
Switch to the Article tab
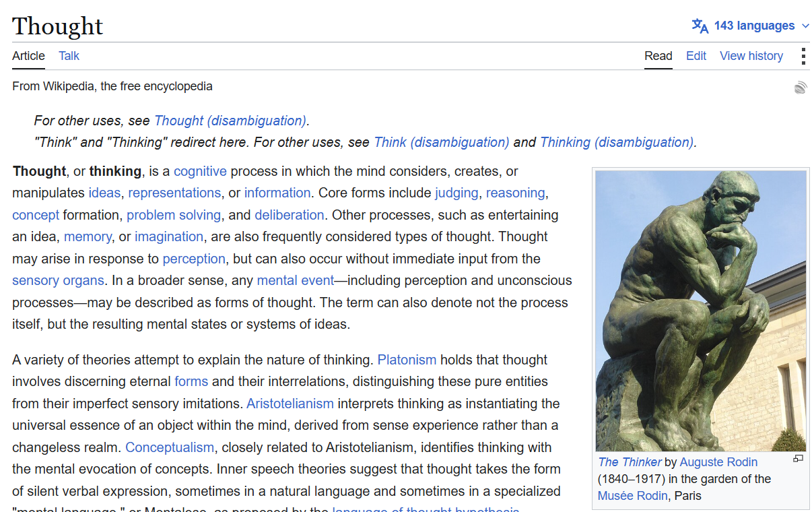click(x=28, y=56)
